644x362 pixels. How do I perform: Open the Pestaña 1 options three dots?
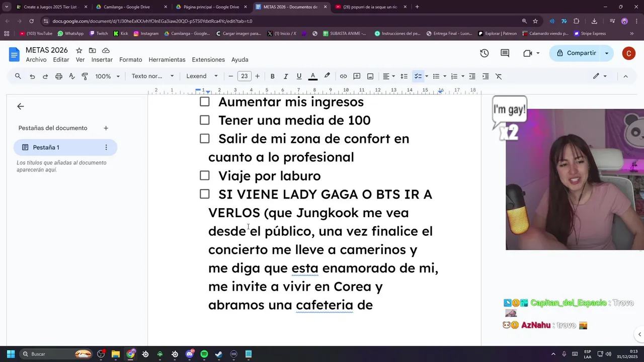tap(106, 147)
